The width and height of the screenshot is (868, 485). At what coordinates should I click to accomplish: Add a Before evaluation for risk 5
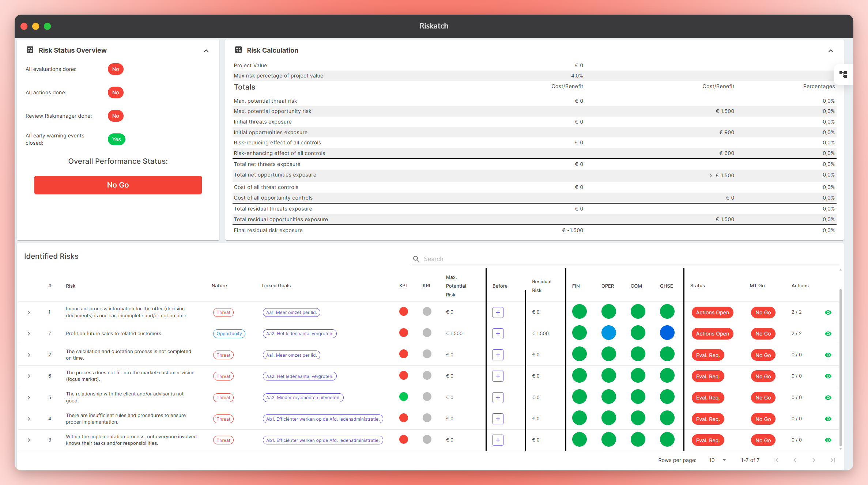(498, 398)
